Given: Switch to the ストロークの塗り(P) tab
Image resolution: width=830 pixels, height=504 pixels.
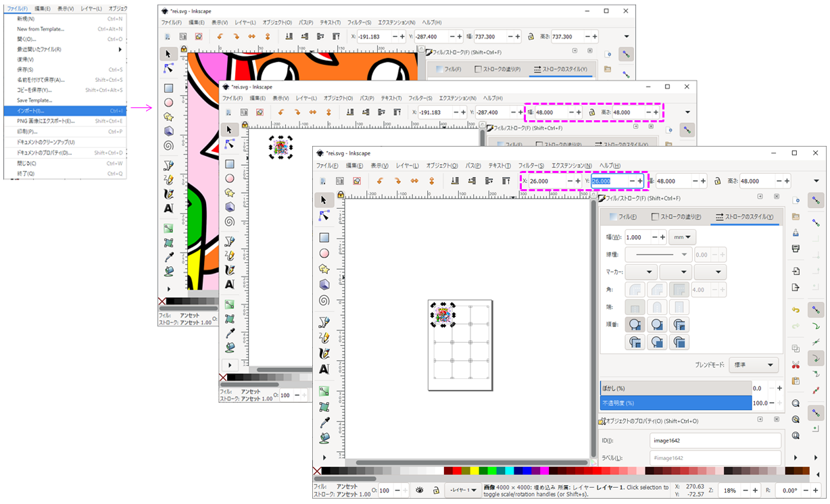Looking at the screenshot, I should click(675, 217).
